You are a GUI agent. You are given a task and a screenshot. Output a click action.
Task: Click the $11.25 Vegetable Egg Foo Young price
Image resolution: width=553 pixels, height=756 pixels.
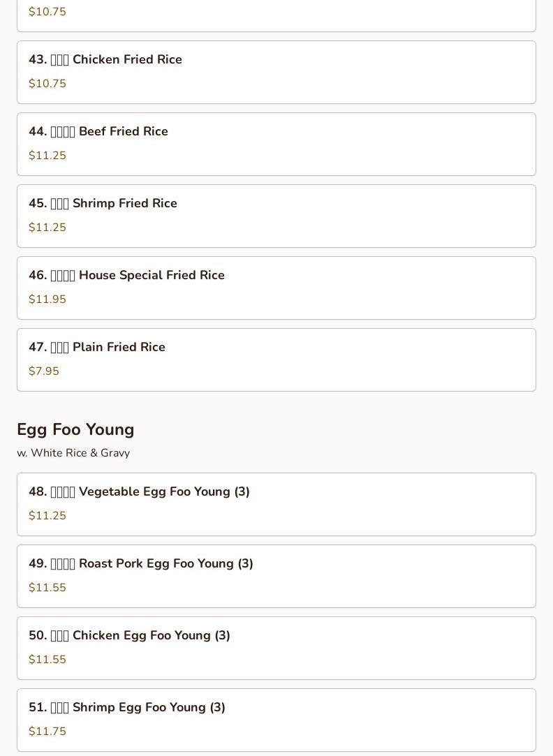pyautogui.click(x=47, y=516)
